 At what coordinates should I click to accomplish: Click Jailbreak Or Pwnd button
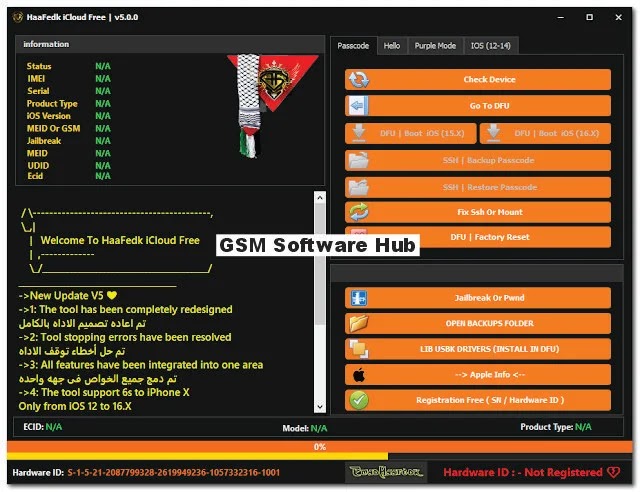tap(478, 298)
